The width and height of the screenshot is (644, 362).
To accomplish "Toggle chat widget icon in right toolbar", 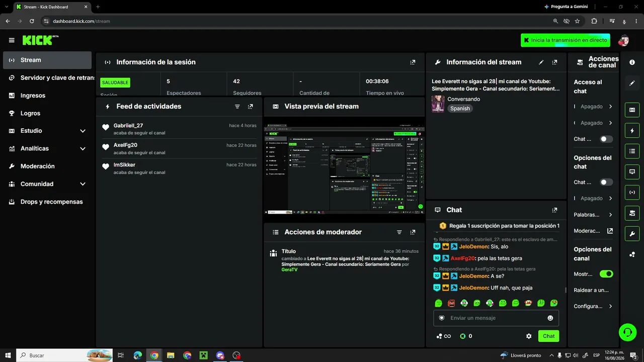I will [632, 171].
